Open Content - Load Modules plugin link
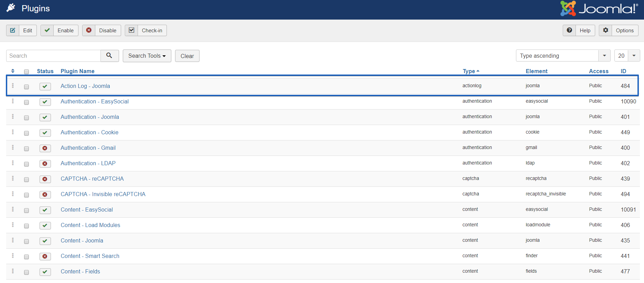 (90, 225)
